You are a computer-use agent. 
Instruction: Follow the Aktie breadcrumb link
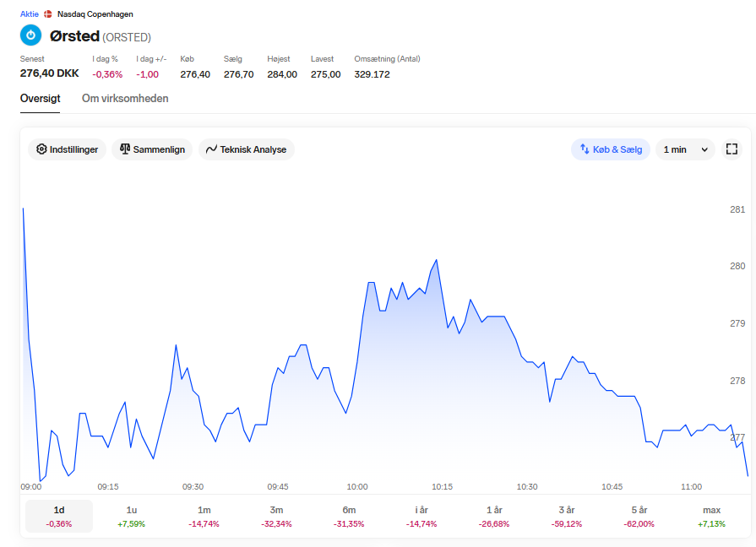click(29, 14)
